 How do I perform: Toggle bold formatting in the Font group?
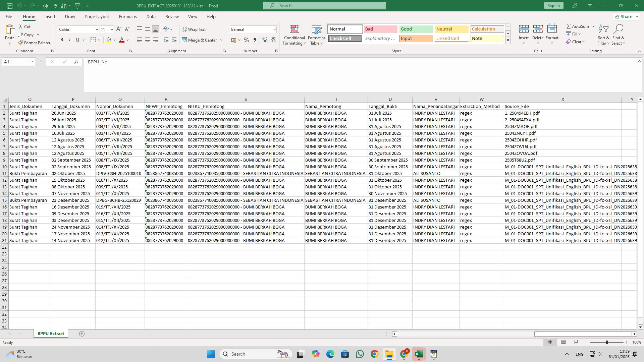tap(61, 40)
